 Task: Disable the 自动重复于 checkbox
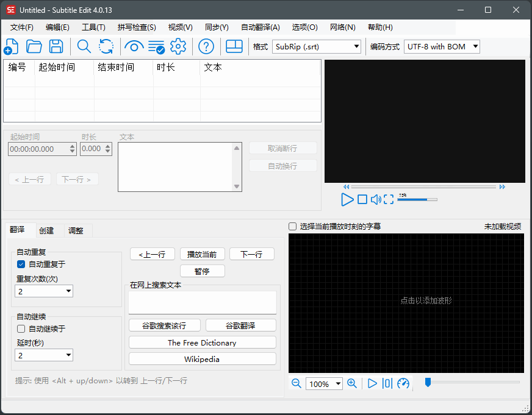21,264
